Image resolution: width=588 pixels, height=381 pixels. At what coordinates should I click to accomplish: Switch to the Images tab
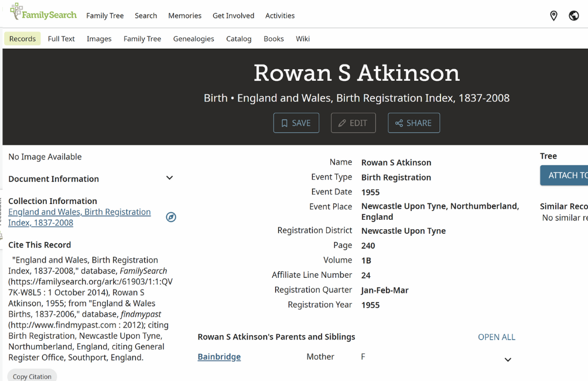tap(99, 39)
